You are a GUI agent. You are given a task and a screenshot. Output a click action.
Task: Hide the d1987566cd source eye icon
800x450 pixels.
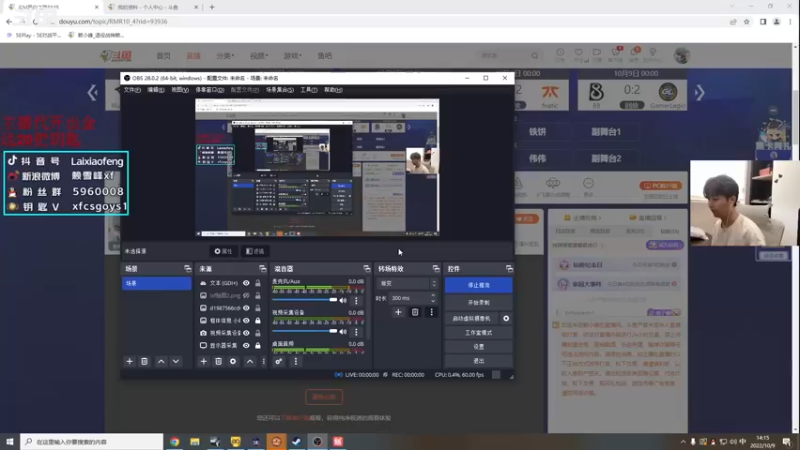(x=246, y=308)
